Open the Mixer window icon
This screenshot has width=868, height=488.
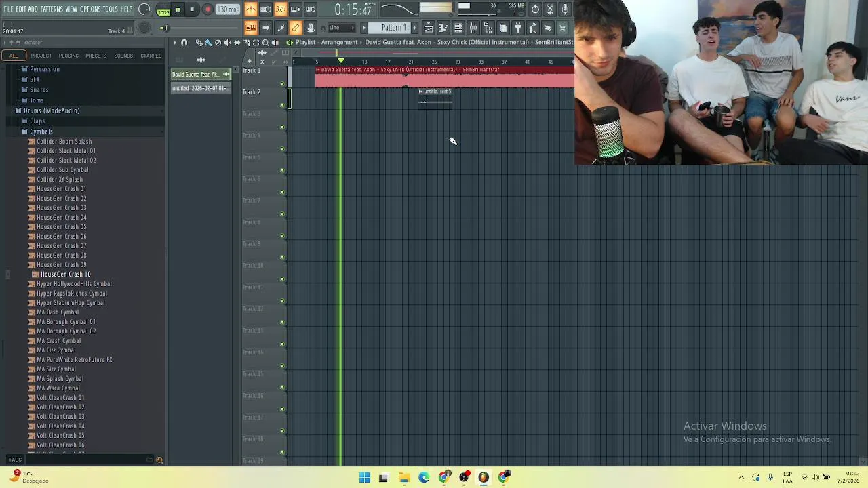click(x=473, y=28)
